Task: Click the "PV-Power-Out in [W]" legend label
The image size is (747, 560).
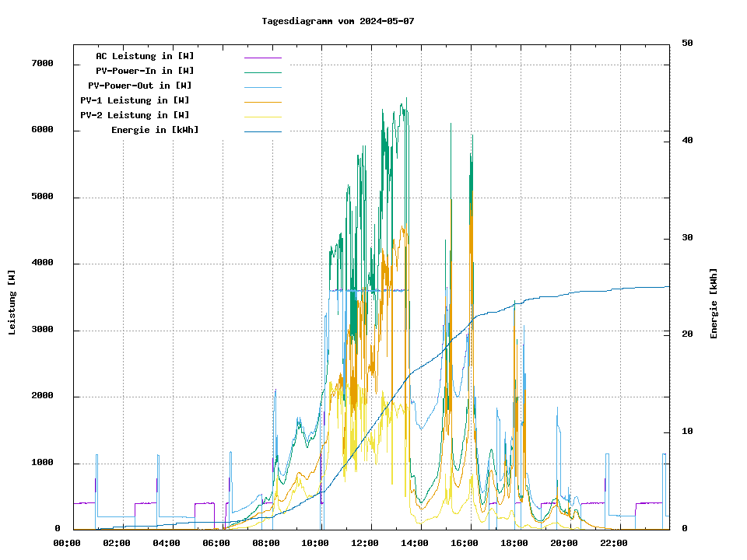Action: click(140, 86)
